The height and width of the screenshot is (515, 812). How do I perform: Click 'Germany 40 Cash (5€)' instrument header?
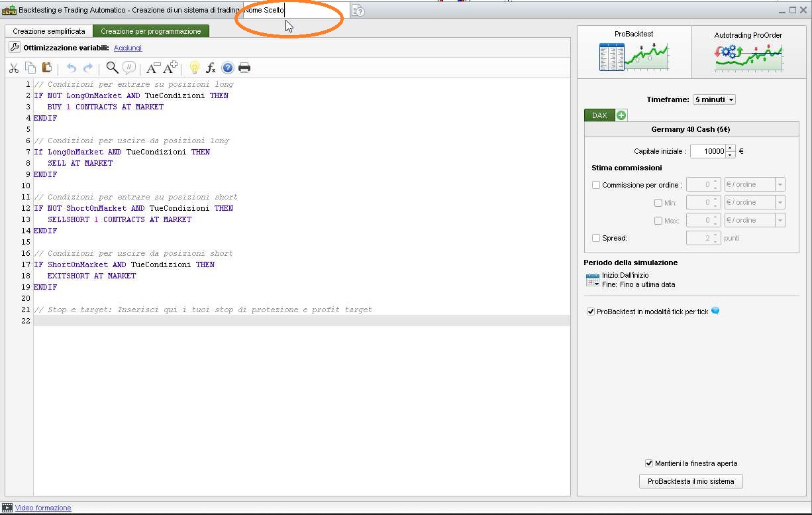click(691, 129)
